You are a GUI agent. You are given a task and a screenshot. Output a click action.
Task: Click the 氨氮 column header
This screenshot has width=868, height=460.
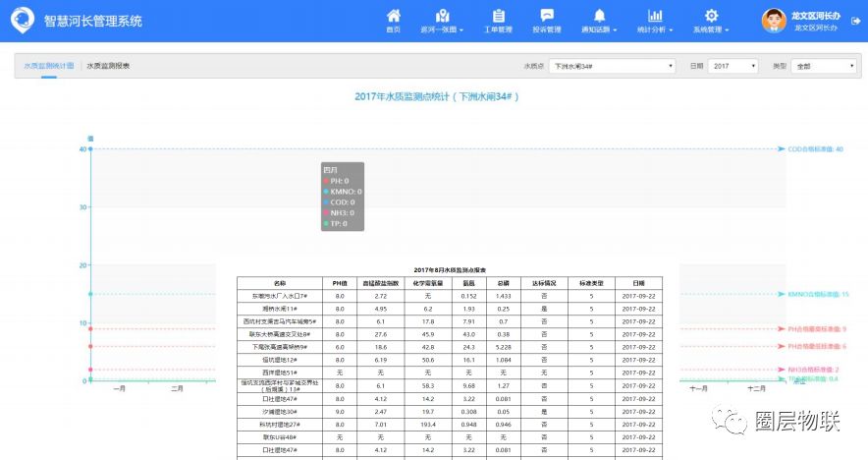click(x=469, y=283)
